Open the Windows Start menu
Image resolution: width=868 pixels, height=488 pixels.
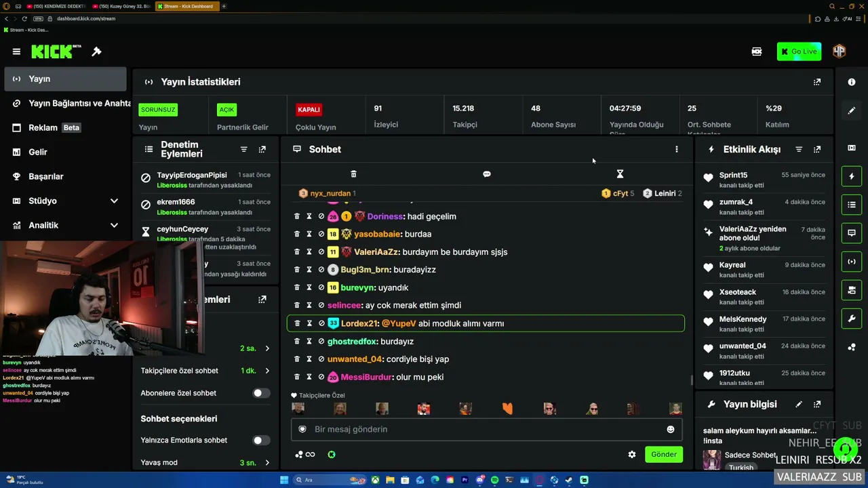click(284, 480)
